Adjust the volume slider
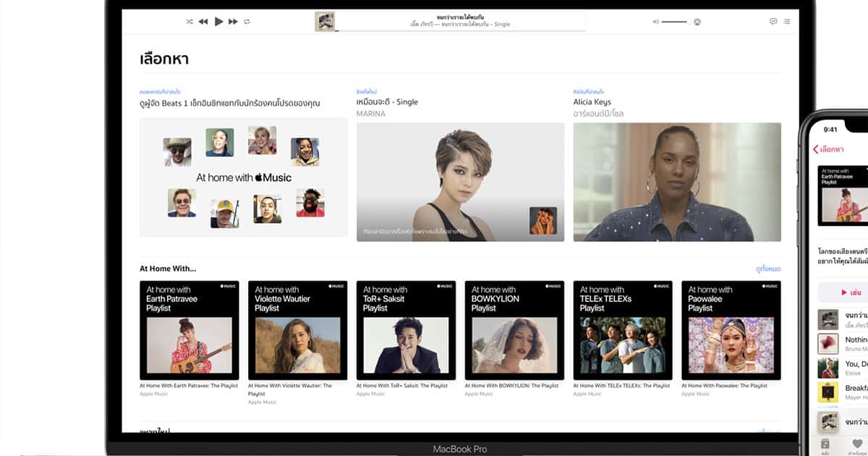Image resolution: width=868 pixels, height=456 pixels. coord(674,22)
